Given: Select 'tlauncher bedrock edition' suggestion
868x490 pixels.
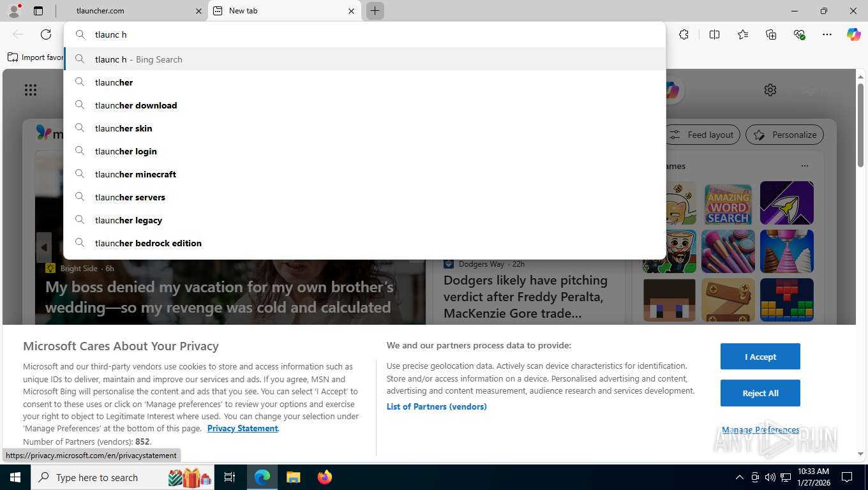Looking at the screenshot, I should point(364,243).
